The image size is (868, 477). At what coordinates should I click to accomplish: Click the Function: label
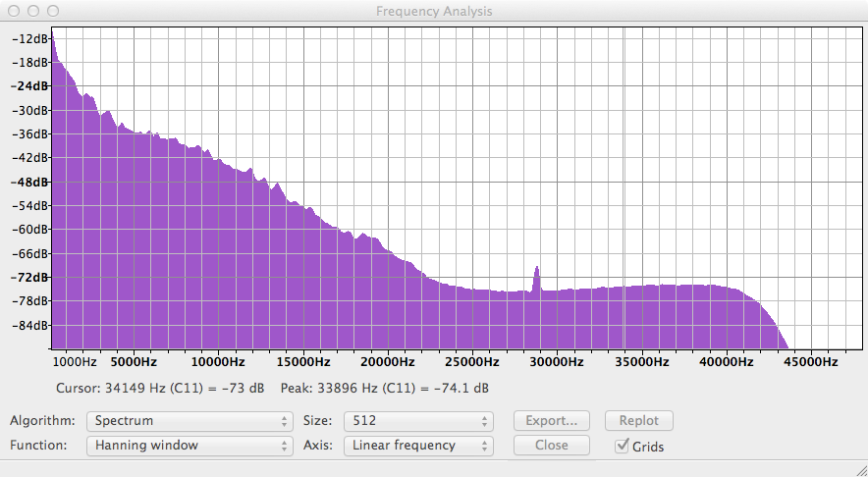(38, 446)
